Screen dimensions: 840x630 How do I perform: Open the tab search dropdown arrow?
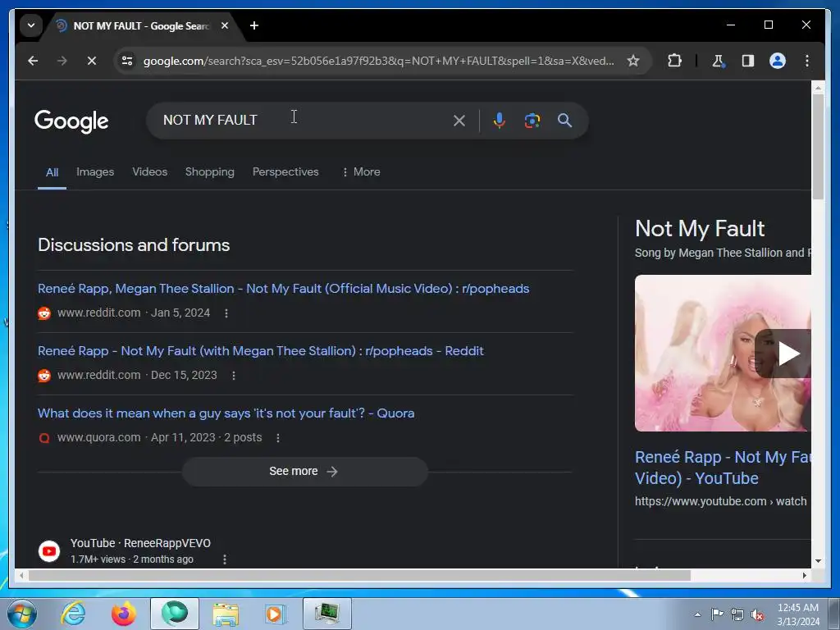point(31,25)
